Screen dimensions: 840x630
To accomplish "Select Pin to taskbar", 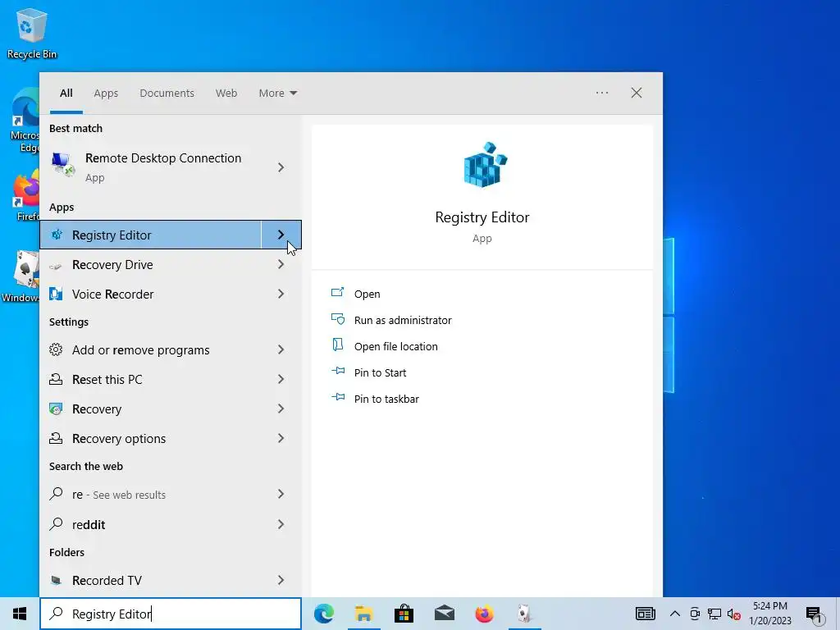I will pos(386,399).
